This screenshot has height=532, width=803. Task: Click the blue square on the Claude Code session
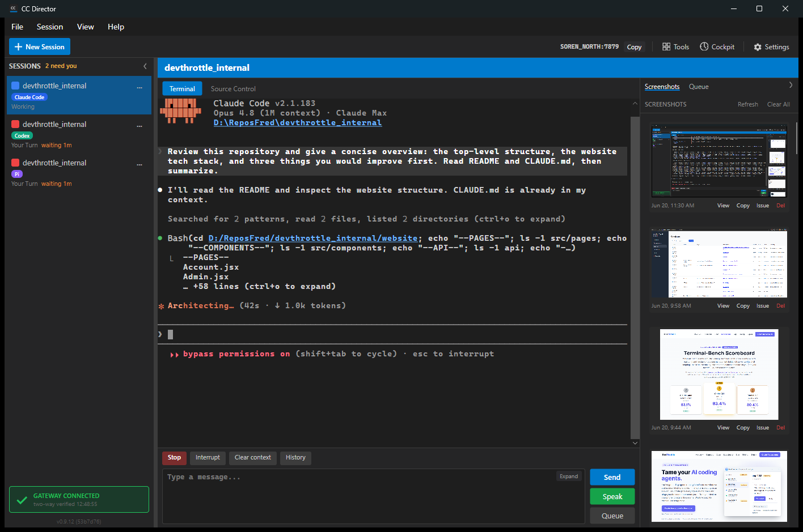point(15,86)
